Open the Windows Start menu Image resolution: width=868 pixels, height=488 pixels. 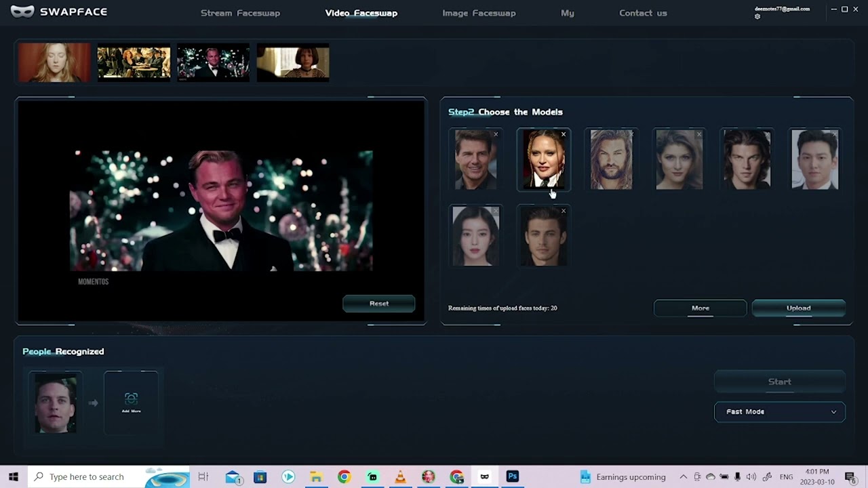13,476
